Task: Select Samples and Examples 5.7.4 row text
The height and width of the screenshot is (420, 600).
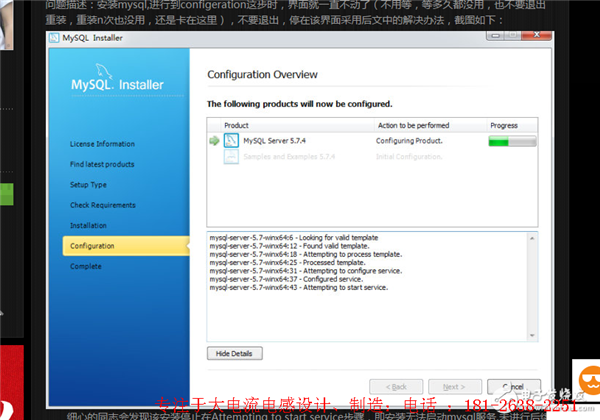Action: (x=289, y=157)
